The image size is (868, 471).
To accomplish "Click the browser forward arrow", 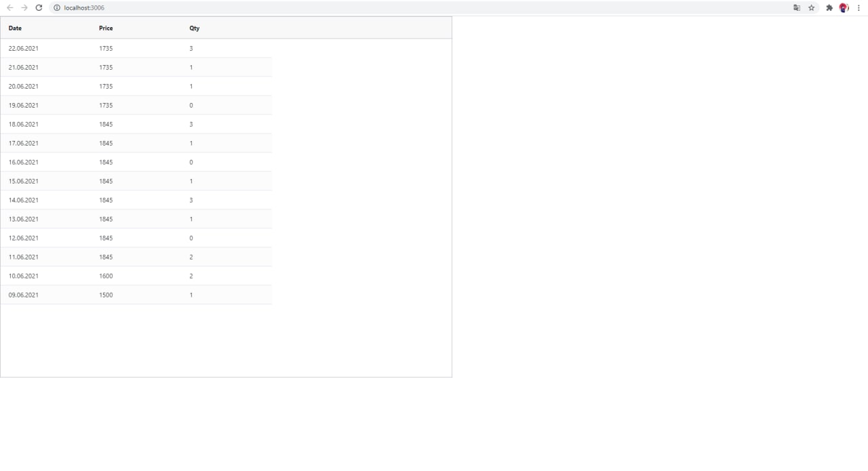I will point(24,7).
